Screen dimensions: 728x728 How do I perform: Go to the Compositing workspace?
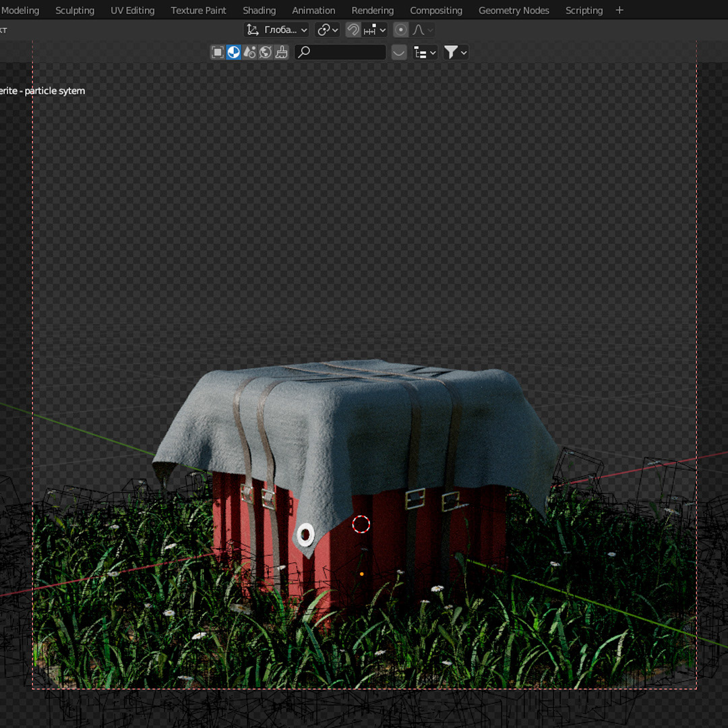tap(436, 10)
